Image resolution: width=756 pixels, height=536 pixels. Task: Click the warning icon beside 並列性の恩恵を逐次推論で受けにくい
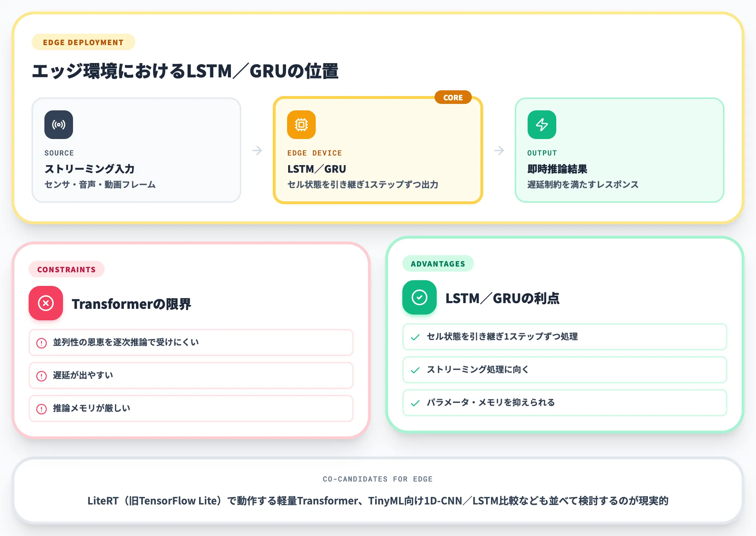(42, 343)
